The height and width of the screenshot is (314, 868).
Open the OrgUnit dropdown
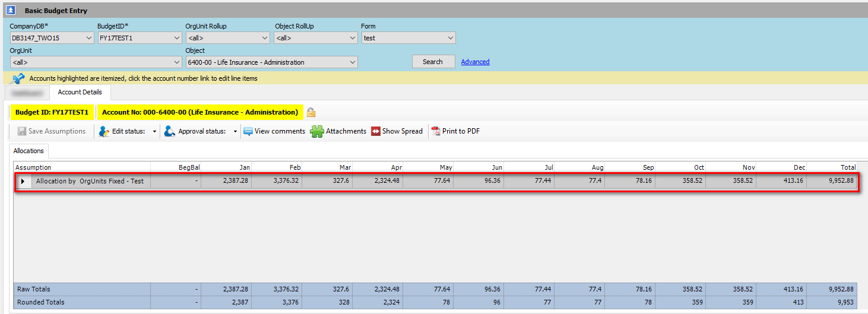96,62
